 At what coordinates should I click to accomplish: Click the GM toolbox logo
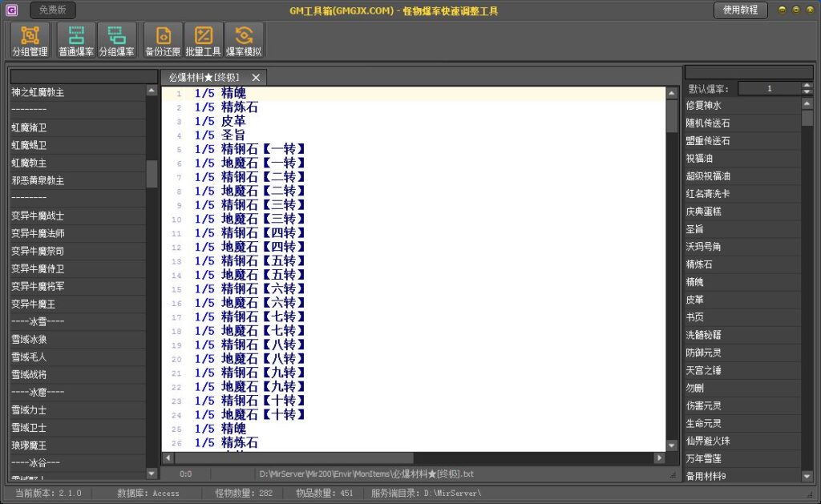[x=11, y=10]
